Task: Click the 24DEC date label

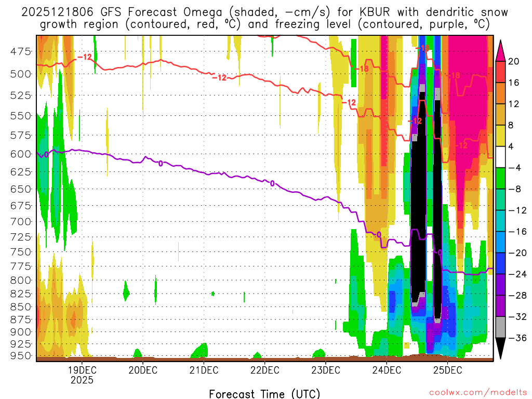Action: click(387, 370)
